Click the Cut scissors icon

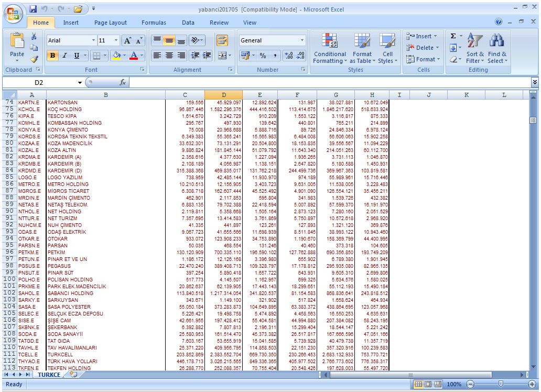click(34, 36)
